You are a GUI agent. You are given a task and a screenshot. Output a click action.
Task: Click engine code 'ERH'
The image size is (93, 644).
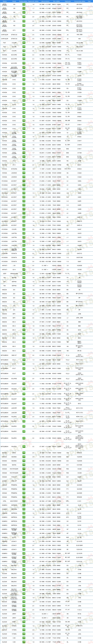click(x=79, y=273)
